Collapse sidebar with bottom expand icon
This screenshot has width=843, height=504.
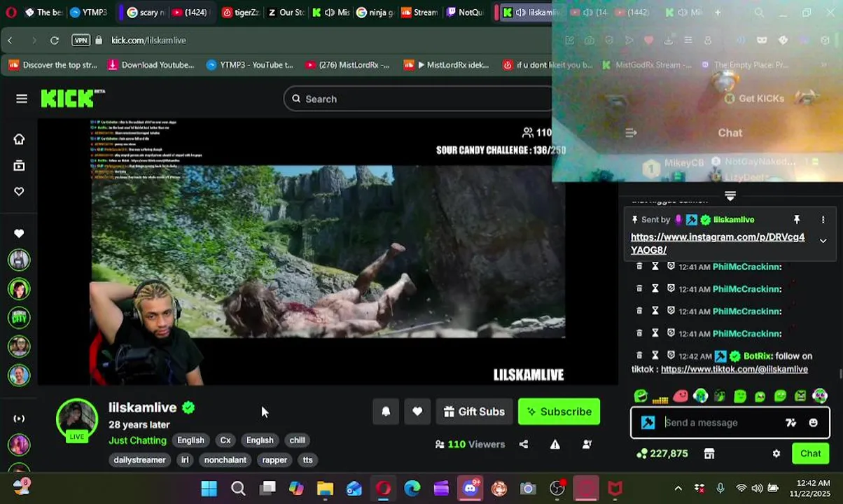pos(19,419)
